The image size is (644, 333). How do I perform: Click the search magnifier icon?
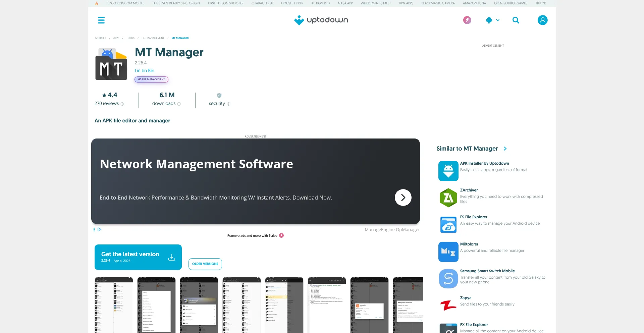516,20
